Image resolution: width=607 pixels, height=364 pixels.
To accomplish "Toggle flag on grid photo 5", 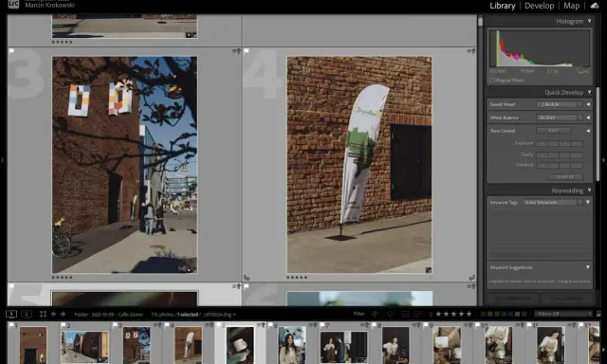I will pos(11,286).
